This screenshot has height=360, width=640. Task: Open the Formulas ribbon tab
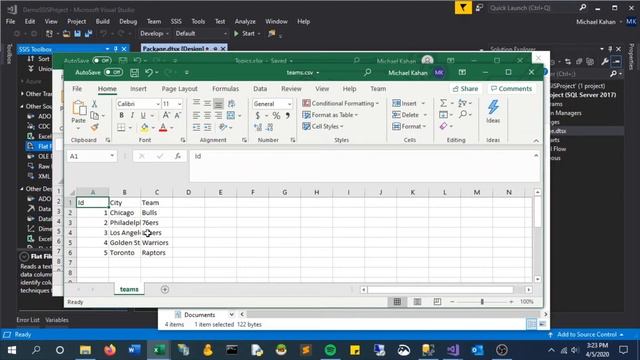click(225, 89)
